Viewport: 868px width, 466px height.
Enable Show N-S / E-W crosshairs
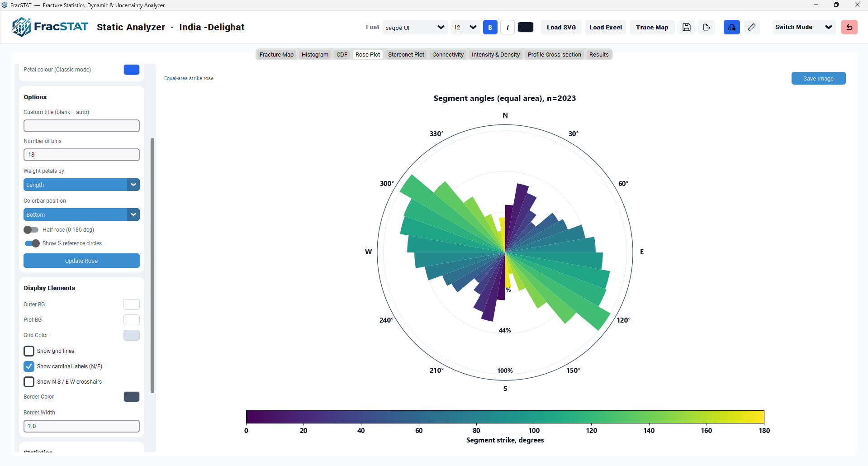(29, 382)
